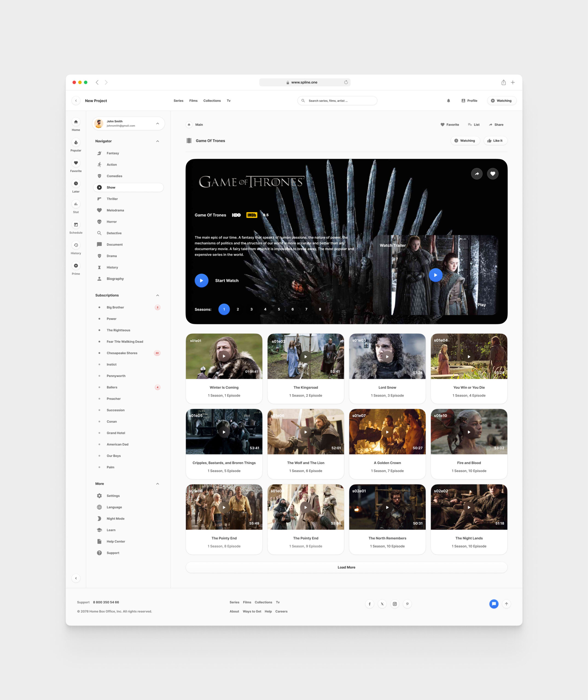Open the Later clock icon
The image size is (588, 700).
76,184
